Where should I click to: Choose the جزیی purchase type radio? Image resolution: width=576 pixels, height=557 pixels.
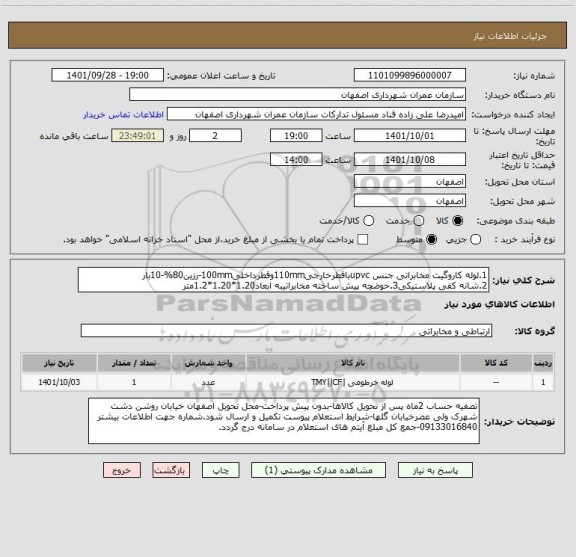[476, 240]
